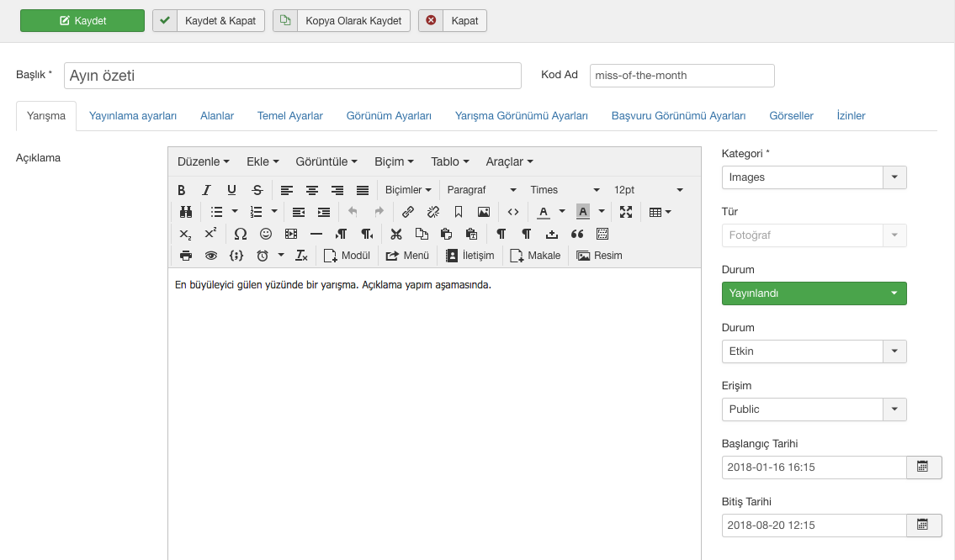955x560 pixels.
Task: Insert blockquote using quote icon
Action: click(x=577, y=234)
